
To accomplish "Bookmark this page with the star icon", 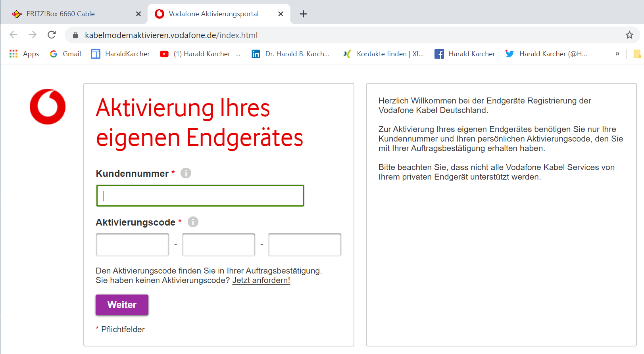I will [629, 35].
